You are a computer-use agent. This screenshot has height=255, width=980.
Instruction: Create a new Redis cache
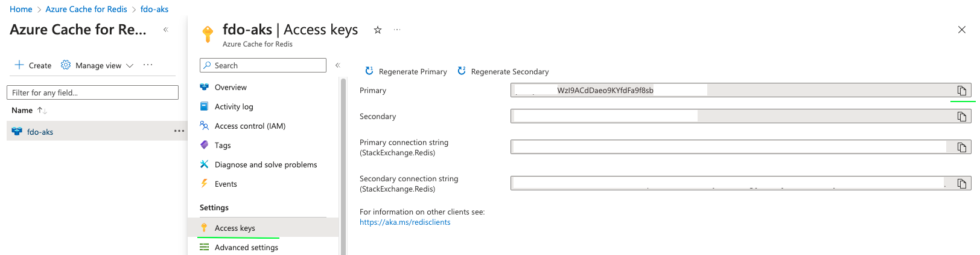(x=33, y=65)
